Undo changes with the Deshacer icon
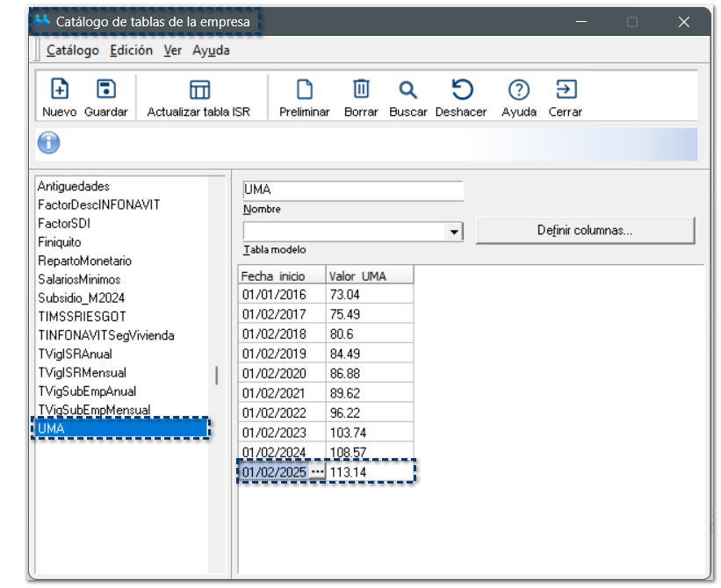The width and height of the screenshot is (721, 588). point(461,90)
